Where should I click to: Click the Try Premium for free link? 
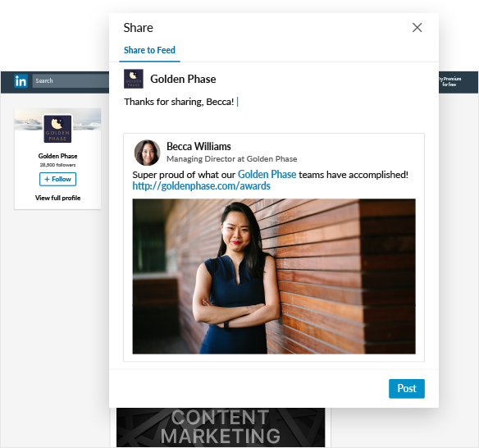click(x=449, y=81)
